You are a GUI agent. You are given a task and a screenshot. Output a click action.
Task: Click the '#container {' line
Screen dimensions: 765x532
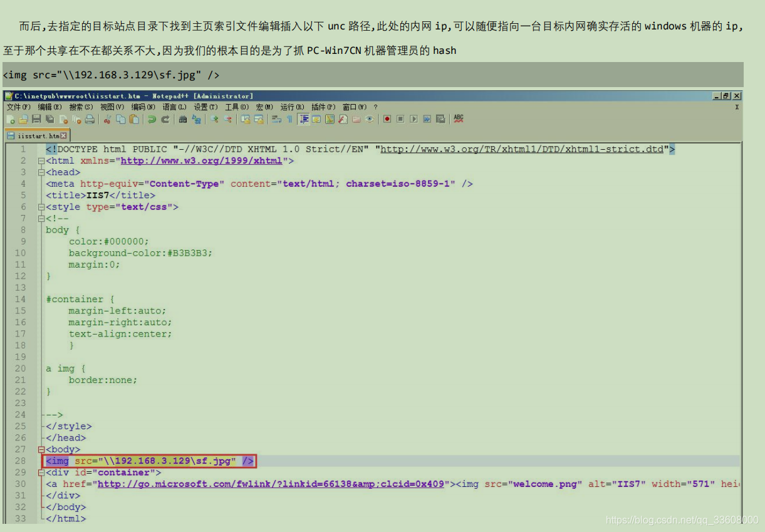click(x=80, y=300)
